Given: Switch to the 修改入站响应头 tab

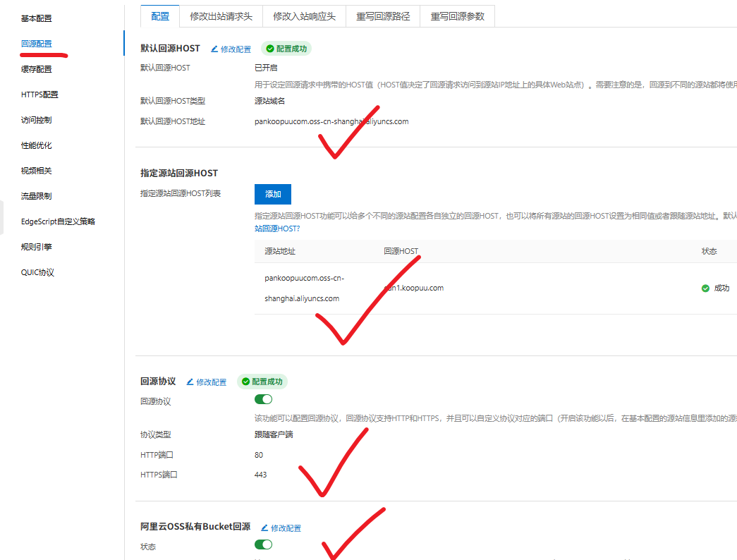Looking at the screenshot, I should tap(303, 15).
